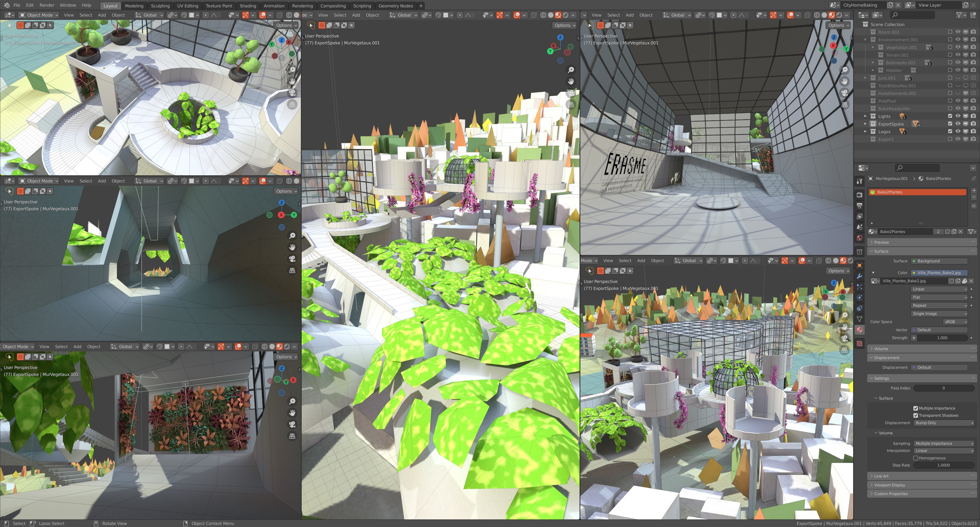
Task: Expand the ExportSpoke collection in outliner
Action: (865, 124)
